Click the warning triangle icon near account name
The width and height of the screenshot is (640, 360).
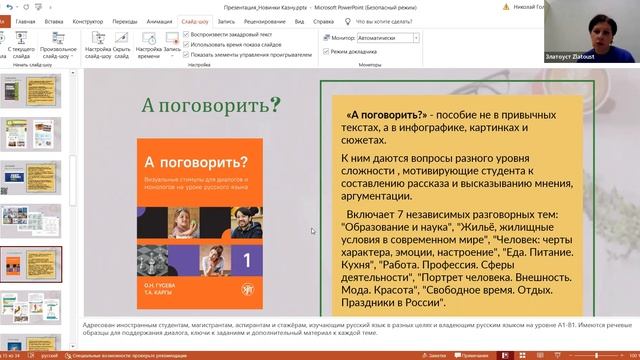(506, 7)
